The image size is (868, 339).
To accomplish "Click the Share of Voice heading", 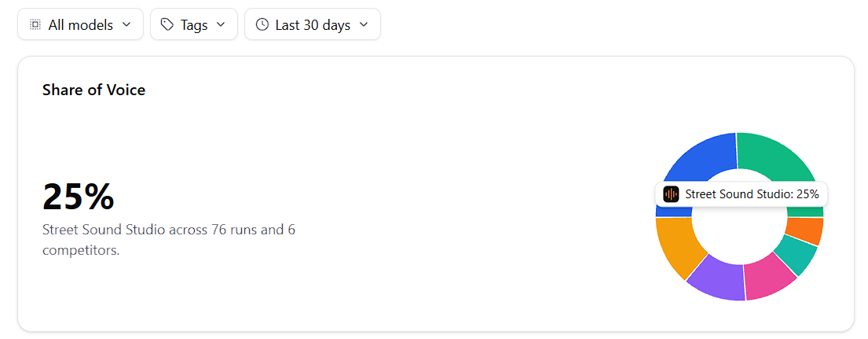I will [x=94, y=90].
